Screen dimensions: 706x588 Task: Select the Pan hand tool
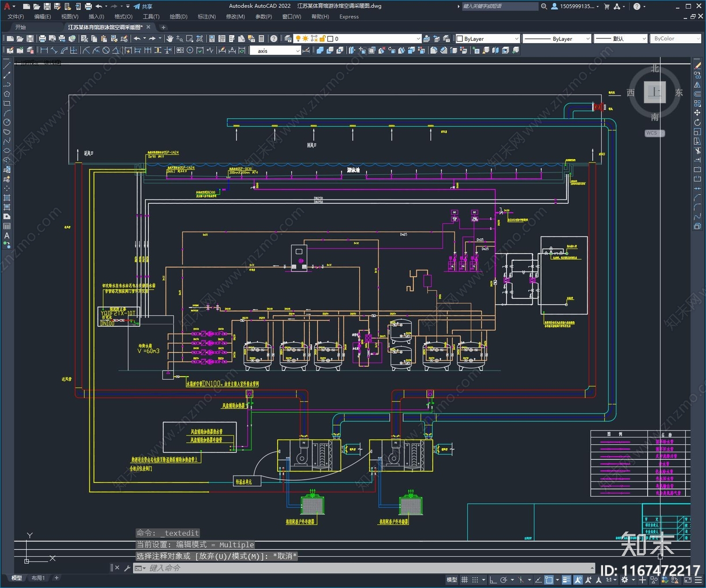[170, 39]
